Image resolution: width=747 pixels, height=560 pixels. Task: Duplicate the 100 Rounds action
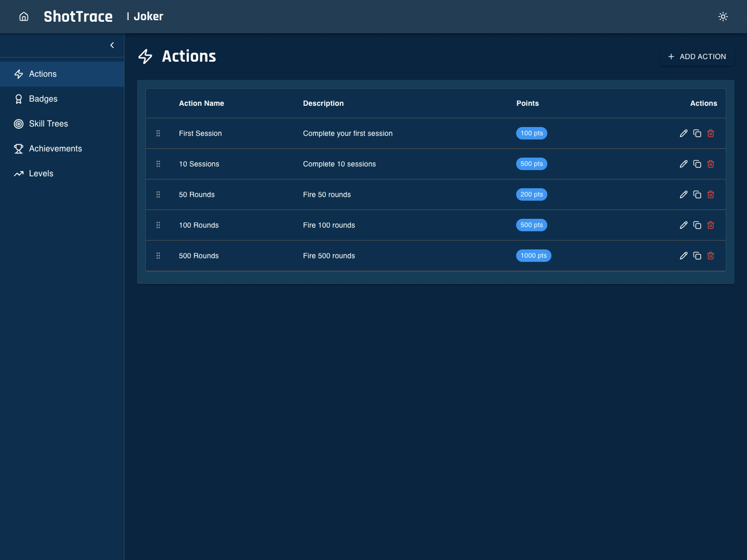pos(697,225)
